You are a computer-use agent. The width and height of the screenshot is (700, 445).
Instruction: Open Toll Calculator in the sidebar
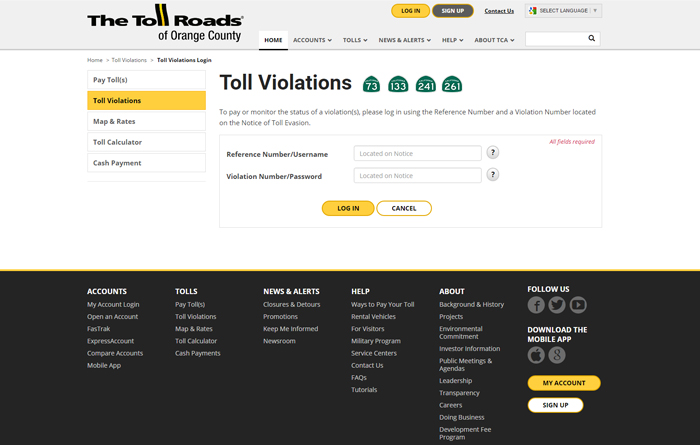(146, 142)
